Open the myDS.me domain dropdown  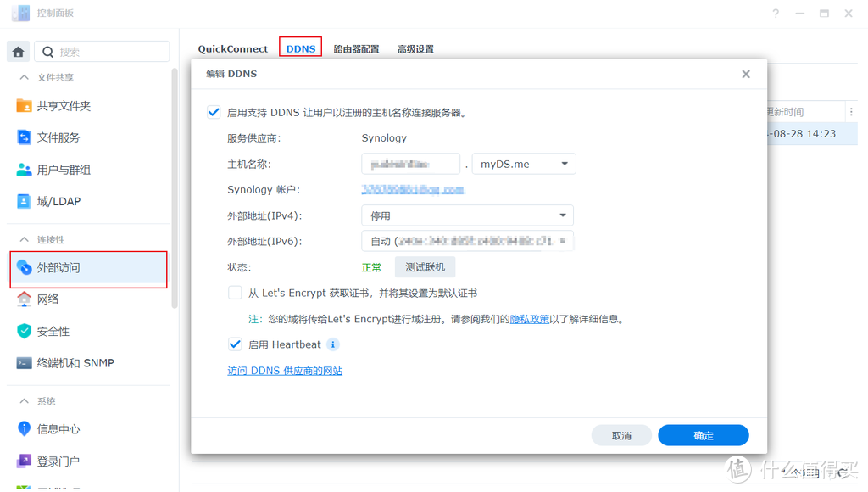[523, 163]
